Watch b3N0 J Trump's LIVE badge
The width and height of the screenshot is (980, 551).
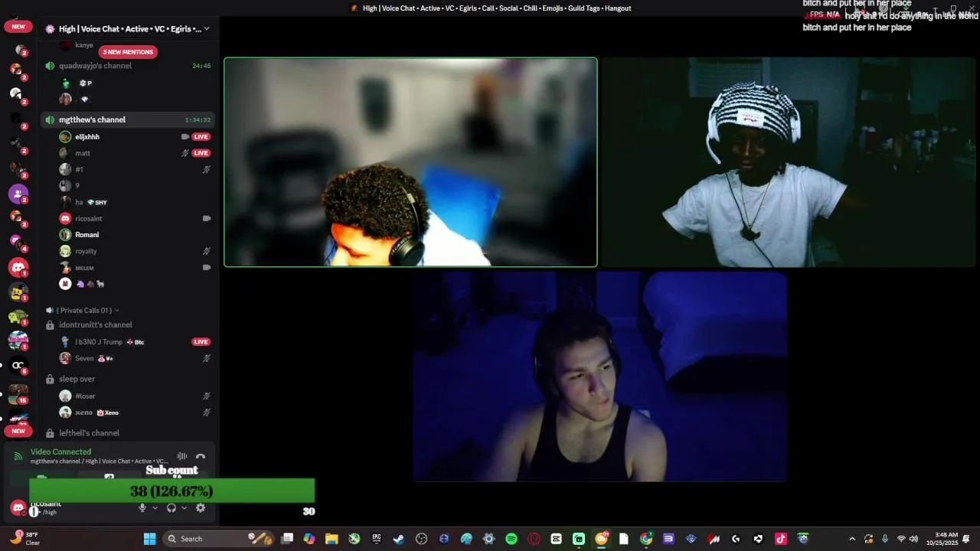pyautogui.click(x=201, y=342)
